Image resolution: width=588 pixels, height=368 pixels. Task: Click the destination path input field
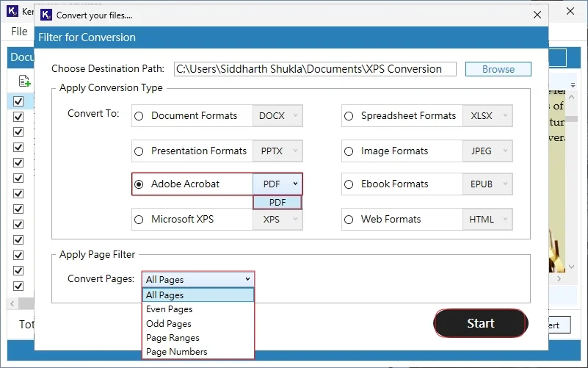(315, 69)
